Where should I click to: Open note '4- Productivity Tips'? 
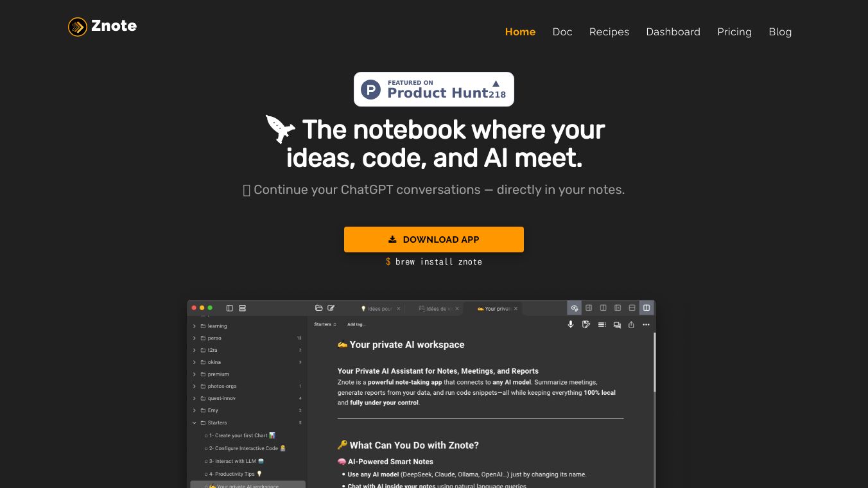[x=234, y=474]
